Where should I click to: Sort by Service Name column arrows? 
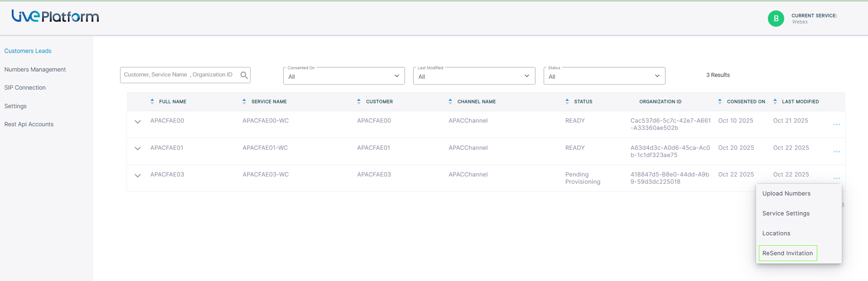pyautogui.click(x=244, y=102)
